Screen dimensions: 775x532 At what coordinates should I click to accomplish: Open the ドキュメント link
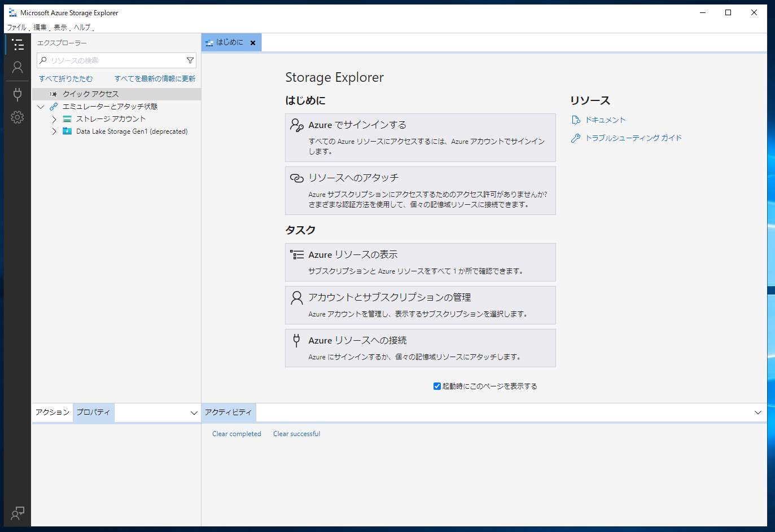point(606,120)
